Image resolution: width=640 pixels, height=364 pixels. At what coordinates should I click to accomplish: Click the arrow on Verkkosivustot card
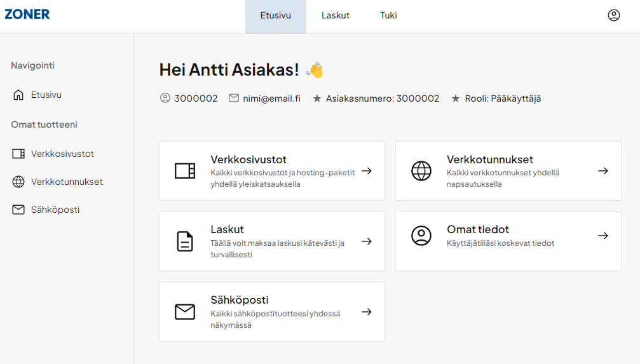click(366, 171)
